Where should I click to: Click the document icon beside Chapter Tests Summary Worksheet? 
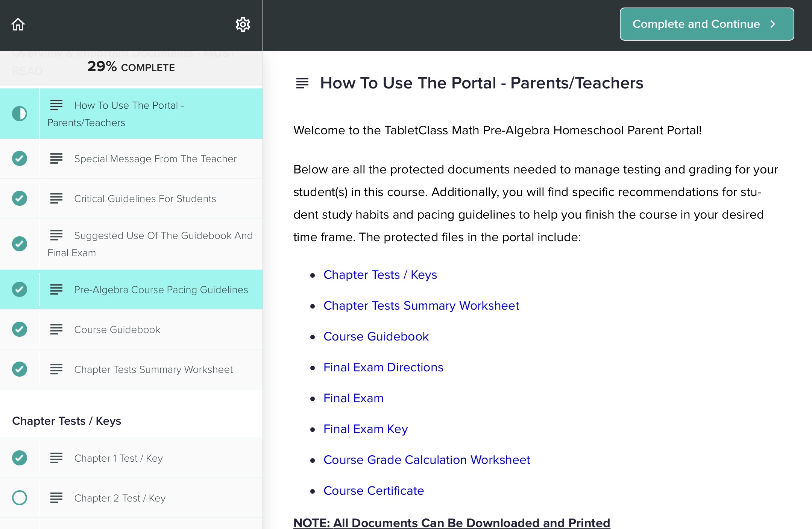tap(56, 369)
